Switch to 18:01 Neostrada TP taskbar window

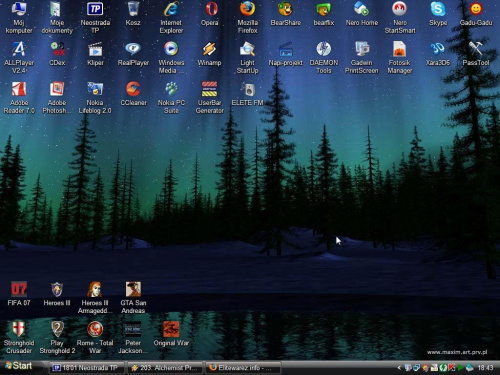(x=87, y=368)
